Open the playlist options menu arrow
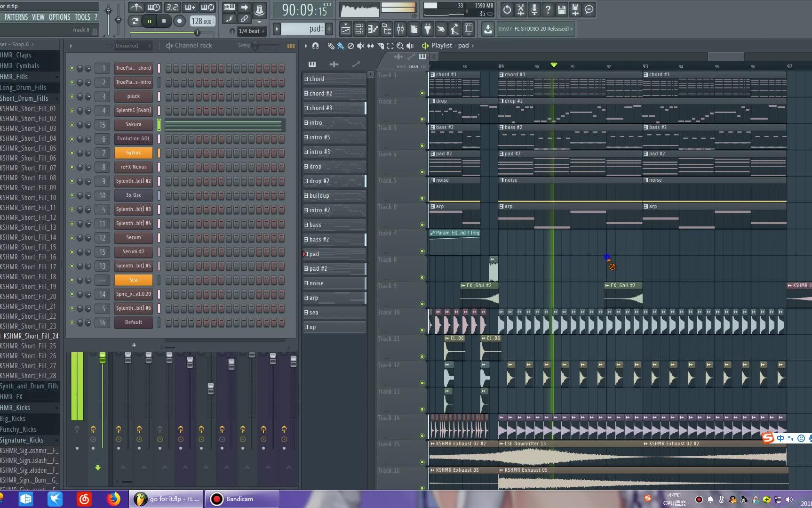This screenshot has width=812, height=508. 305,46
